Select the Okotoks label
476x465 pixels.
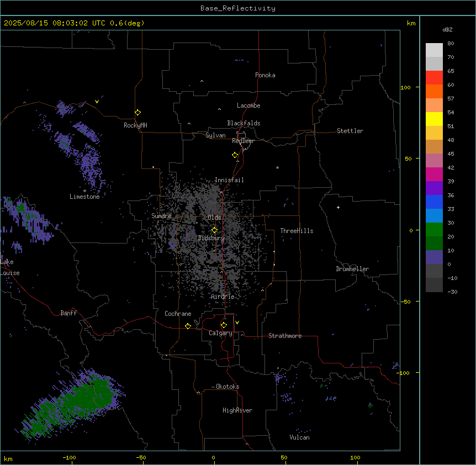tap(228, 387)
